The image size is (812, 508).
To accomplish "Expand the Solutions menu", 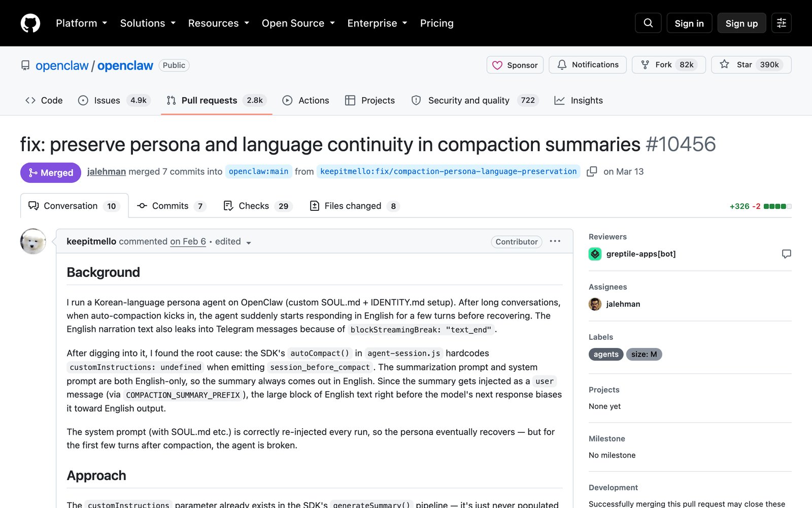I will [148, 23].
